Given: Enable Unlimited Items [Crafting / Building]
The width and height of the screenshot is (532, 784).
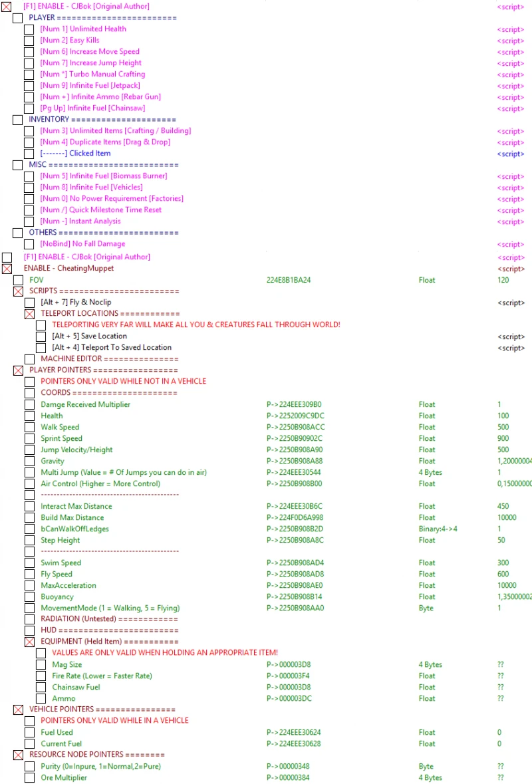Looking at the screenshot, I should click(x=29, y=130).
